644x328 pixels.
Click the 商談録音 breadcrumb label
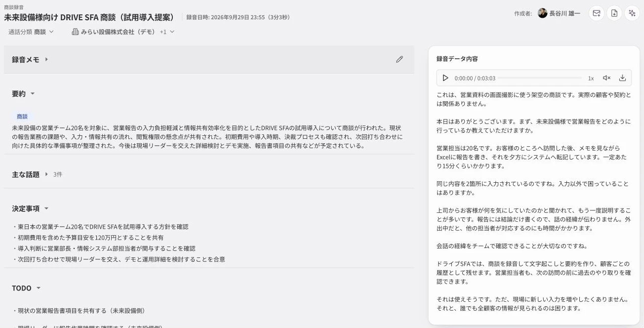pyautogui.click(x=13, y=7)
